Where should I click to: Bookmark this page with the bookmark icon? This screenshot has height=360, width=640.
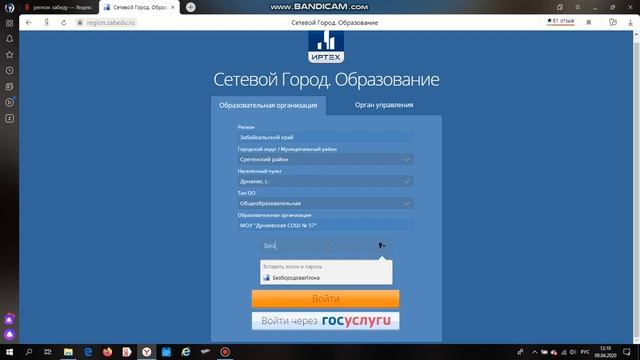tap(589, 22)
